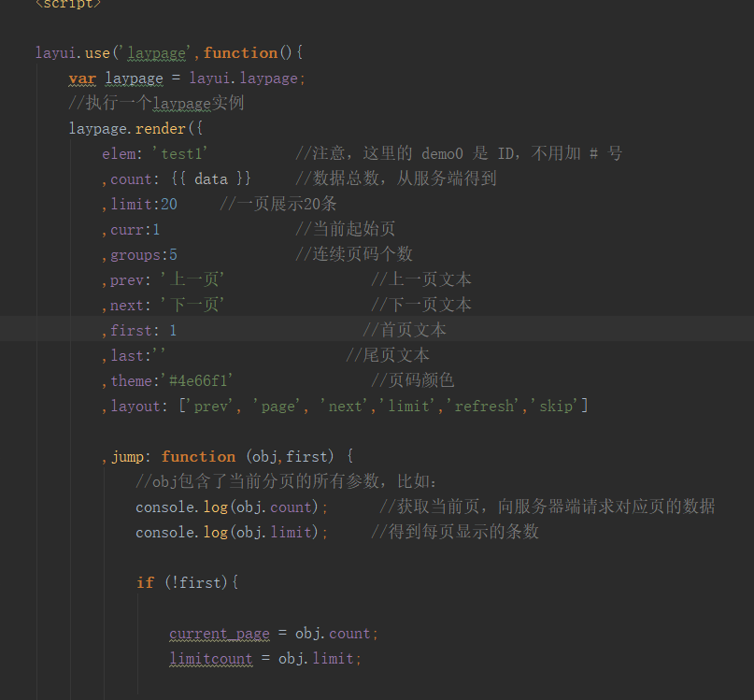Image resolution: width=754 pixels, height=700 pixels.
Task: Click the (obj,first) parameter list
Action: (x=290, y=457)
